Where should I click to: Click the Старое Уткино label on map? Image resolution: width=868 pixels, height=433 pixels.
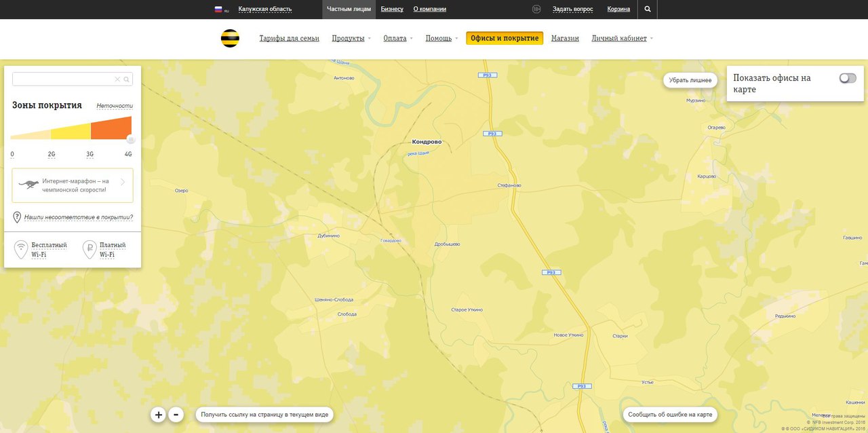coord(467,309)
